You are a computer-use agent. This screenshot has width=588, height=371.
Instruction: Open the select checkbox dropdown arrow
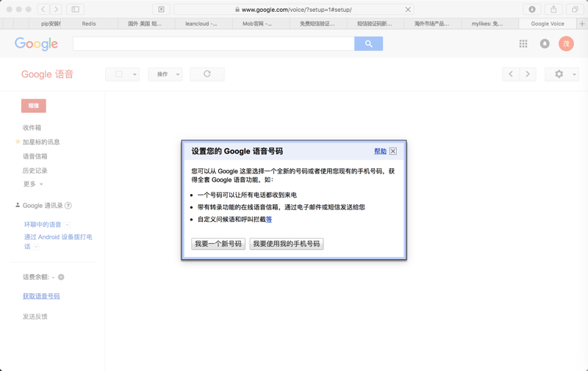135,74
